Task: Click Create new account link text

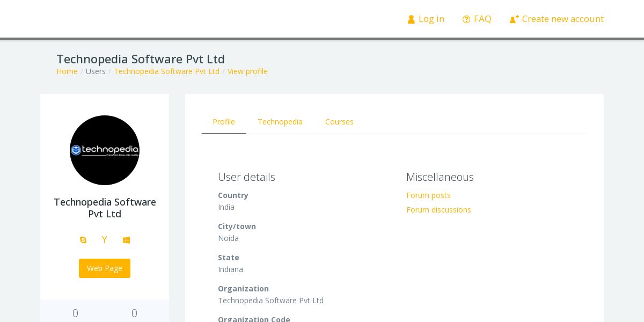Action: pos(562,19)
